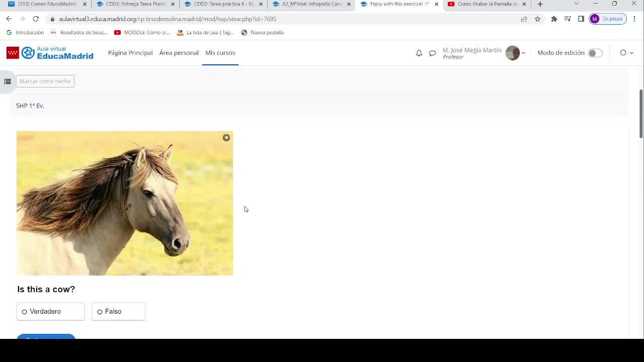Open the settings gear dropdown menu

click(x=626, y=53)
